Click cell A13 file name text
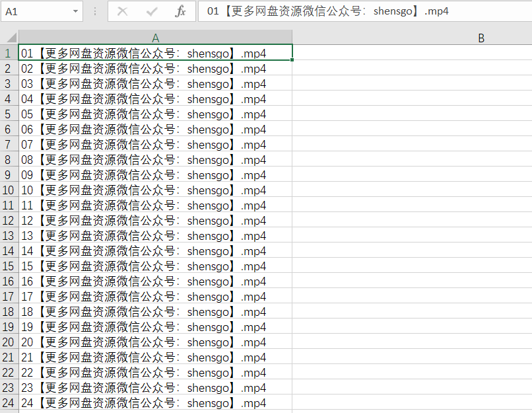This screenshot has width=532, height=413. click(143, 236)
